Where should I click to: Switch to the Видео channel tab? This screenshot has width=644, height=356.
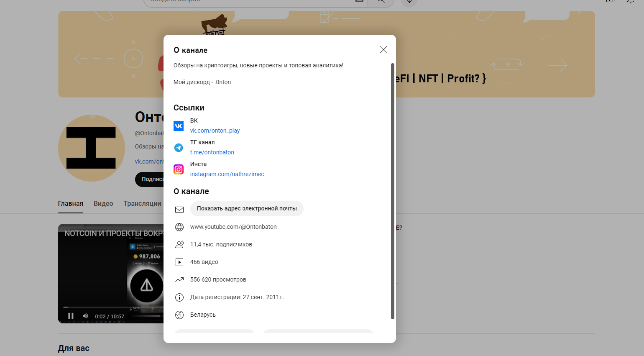[103, 203]
